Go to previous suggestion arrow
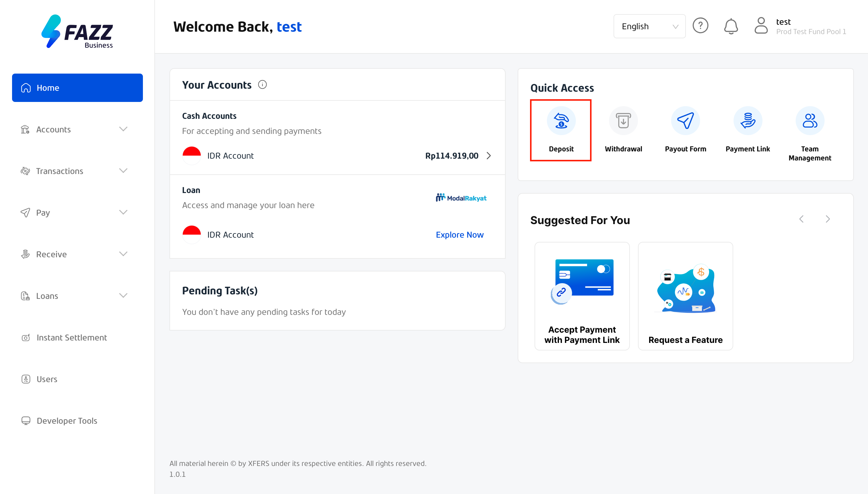Viewport: 868px width, 494px height. click(801, 219)
